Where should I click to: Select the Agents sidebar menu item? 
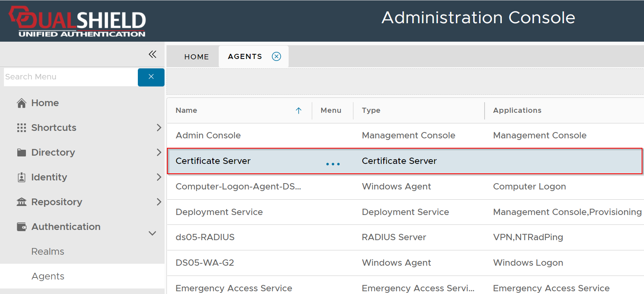[48, 276]
